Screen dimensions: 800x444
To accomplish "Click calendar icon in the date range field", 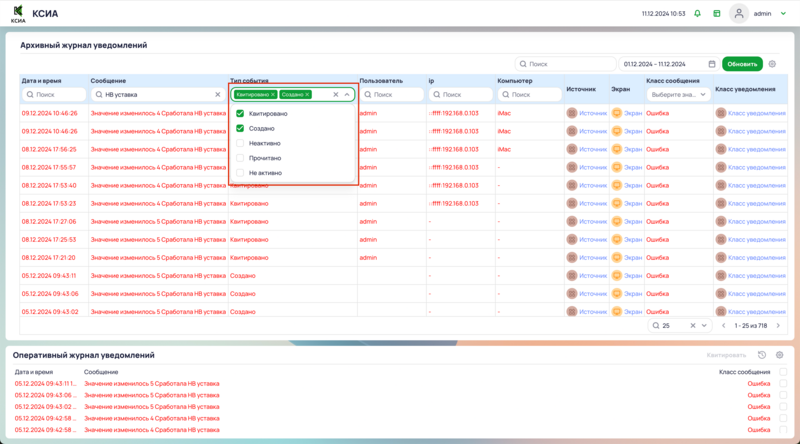I will click(711, 64).
